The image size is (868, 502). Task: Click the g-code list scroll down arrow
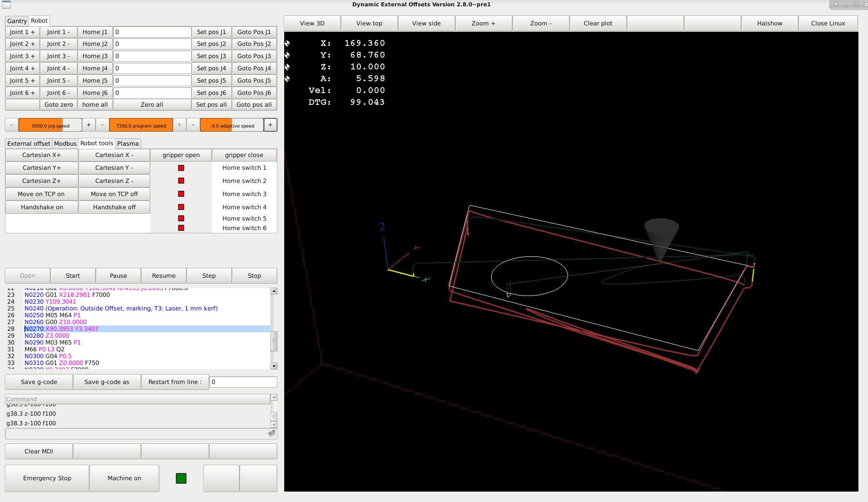pyautogui.click(x=274, y=366)
